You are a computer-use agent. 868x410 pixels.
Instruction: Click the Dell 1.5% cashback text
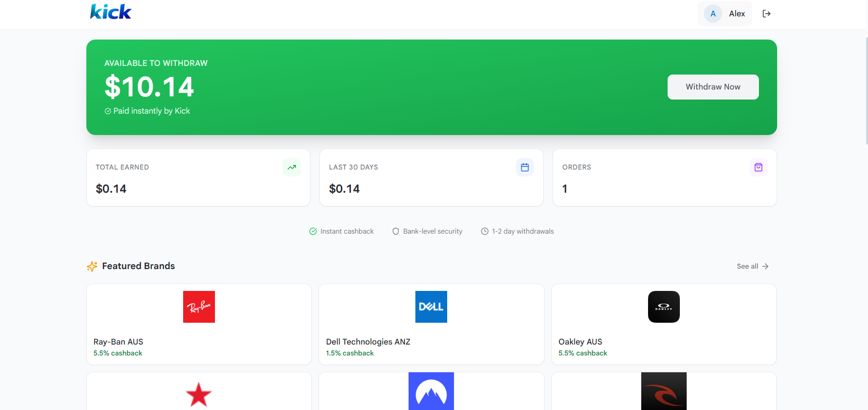350,353
